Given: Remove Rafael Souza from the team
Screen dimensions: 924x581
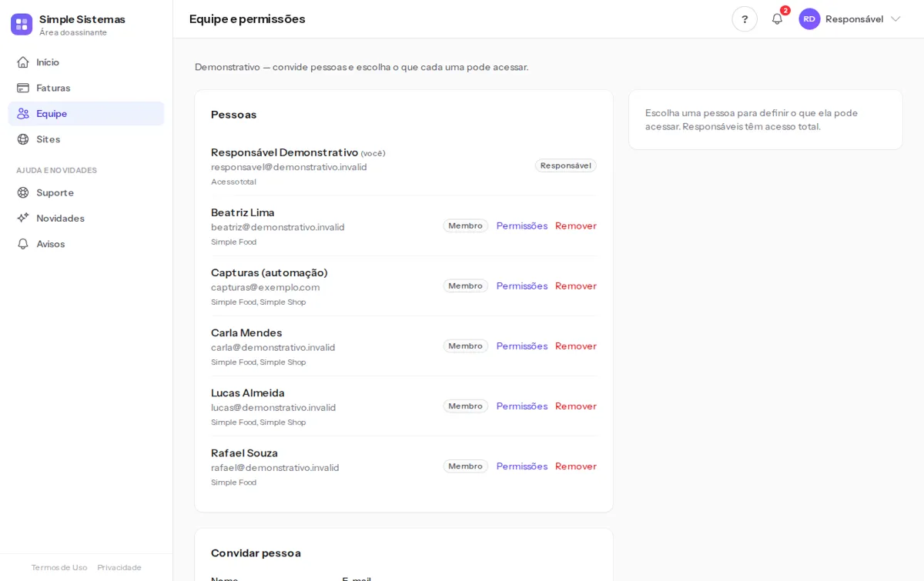Looking at the screenshot, I should pyautogui.click(x=576, y=466).
